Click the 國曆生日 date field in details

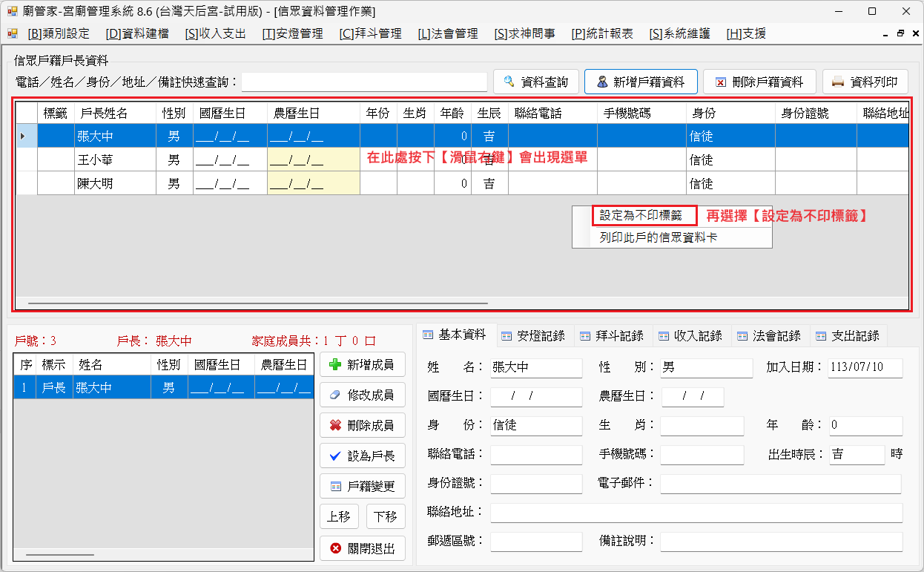pyautogui.click(x=536, y=397)
